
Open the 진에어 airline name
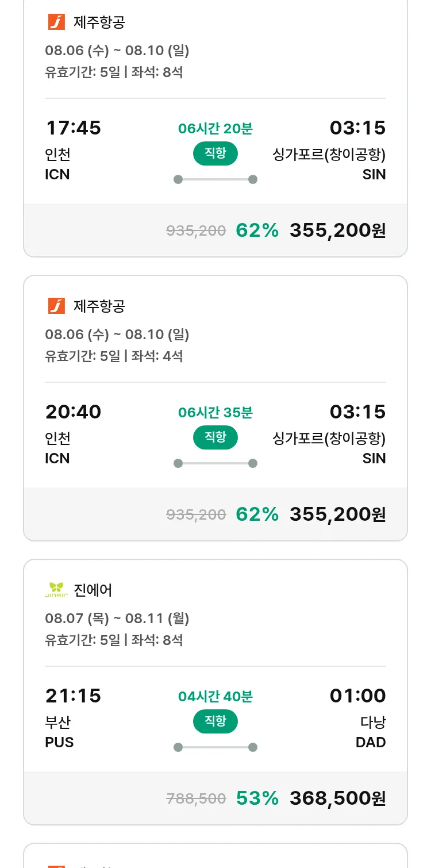pos(93,590)
